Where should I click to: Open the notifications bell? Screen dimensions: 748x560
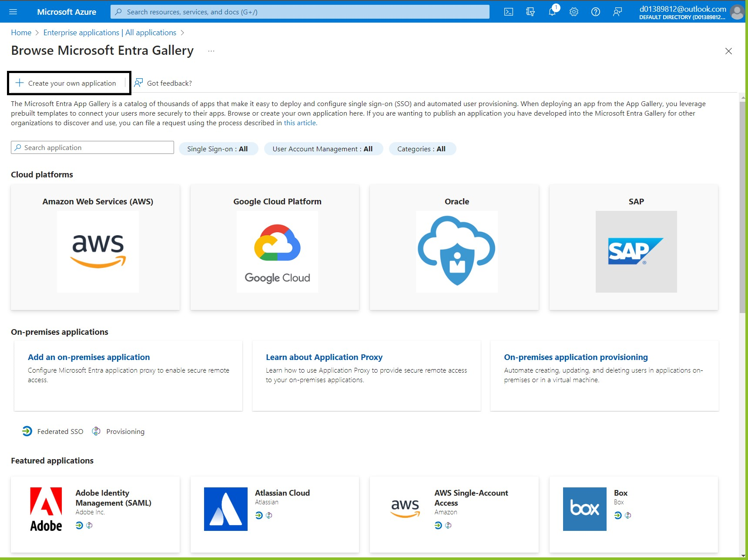(x=552, y=12)
